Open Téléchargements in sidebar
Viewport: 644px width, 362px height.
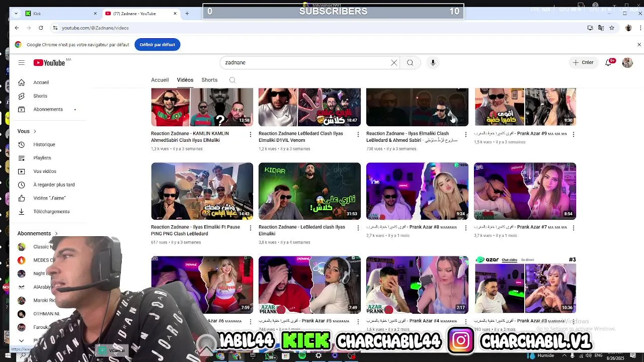pos(51,212)
